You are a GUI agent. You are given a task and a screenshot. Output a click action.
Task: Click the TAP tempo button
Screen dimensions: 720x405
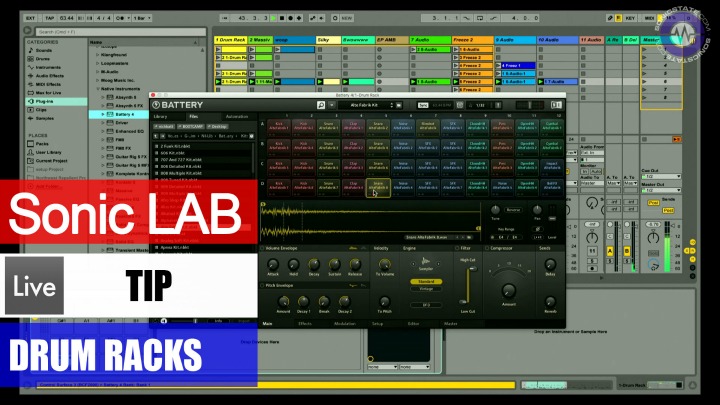point(50,18)
